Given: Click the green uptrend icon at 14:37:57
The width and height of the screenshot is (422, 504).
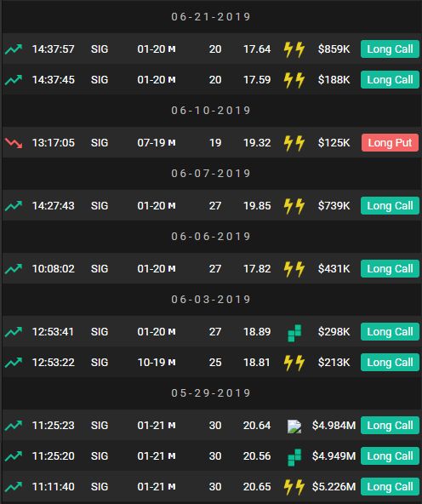Looking at the screenshot, I should [x=14, y=49].
